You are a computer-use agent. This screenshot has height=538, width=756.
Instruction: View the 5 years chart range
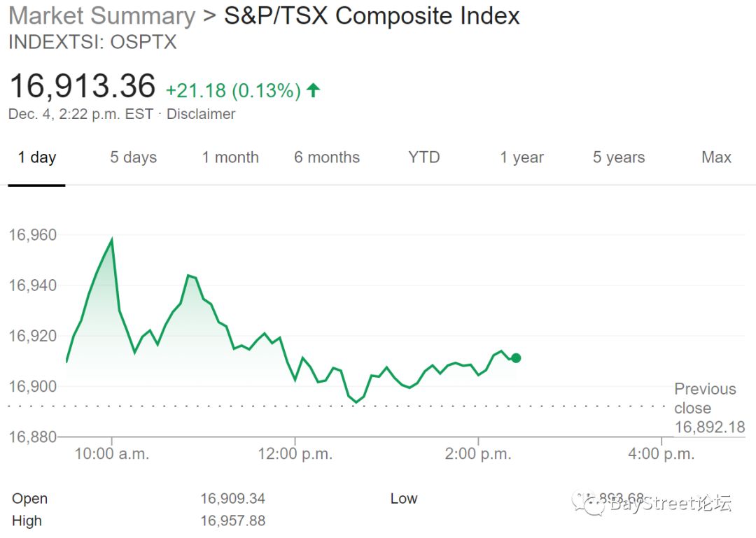pyautogui.click(x=619, y=157)
